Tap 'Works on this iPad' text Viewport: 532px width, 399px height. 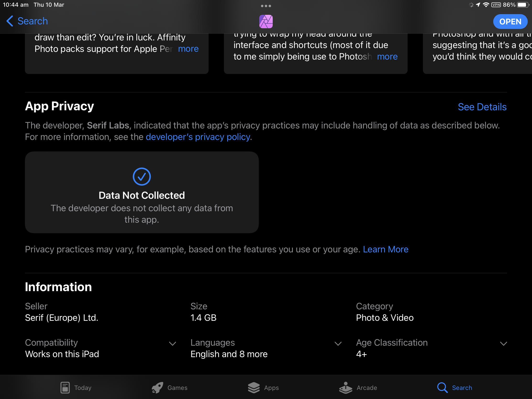(x=62, y=354)
